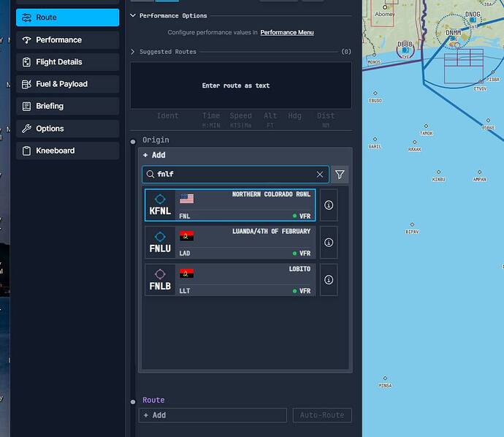
Task: Click the BIPAV waypoint on map
Action: [x=412, y=224]
